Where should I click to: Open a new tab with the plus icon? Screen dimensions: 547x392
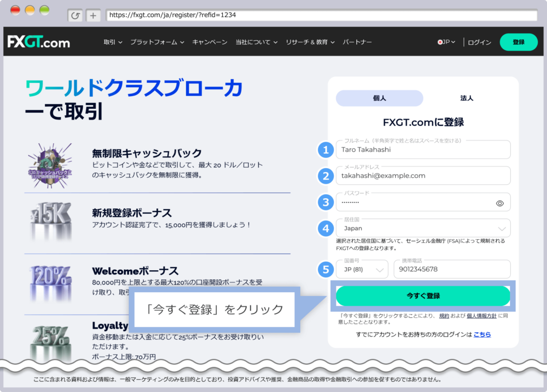click(93, 15)
